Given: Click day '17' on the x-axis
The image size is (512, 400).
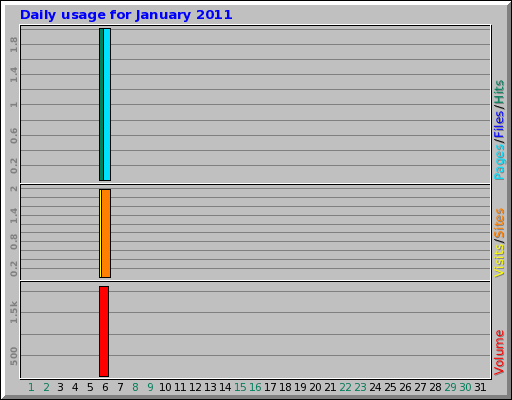Looking at the screenshot, I should [x=270, y=387].
